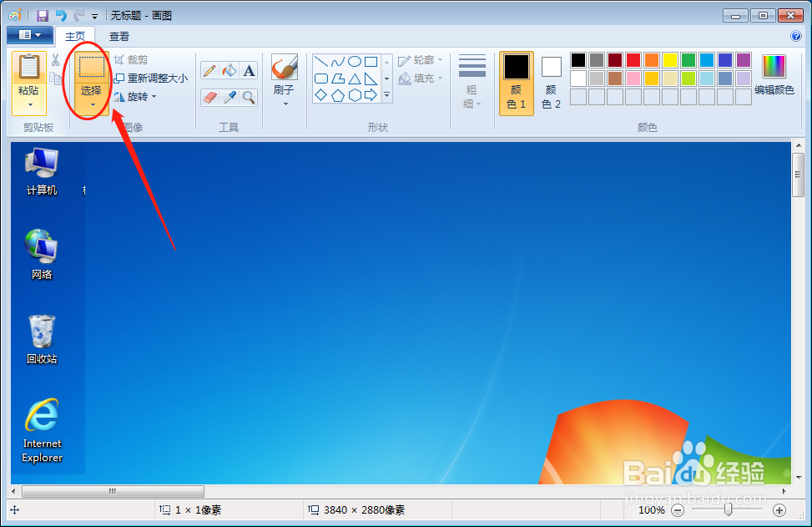This screenshot has height=527, width=812.
Task: Select the Pencil tool
Action: tap(209, 70)
